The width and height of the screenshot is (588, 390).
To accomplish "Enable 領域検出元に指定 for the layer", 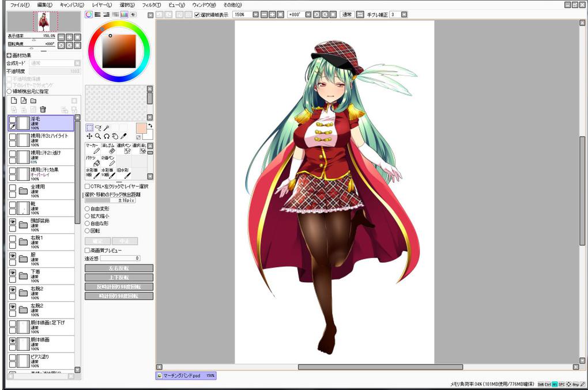I will point(9,92).
